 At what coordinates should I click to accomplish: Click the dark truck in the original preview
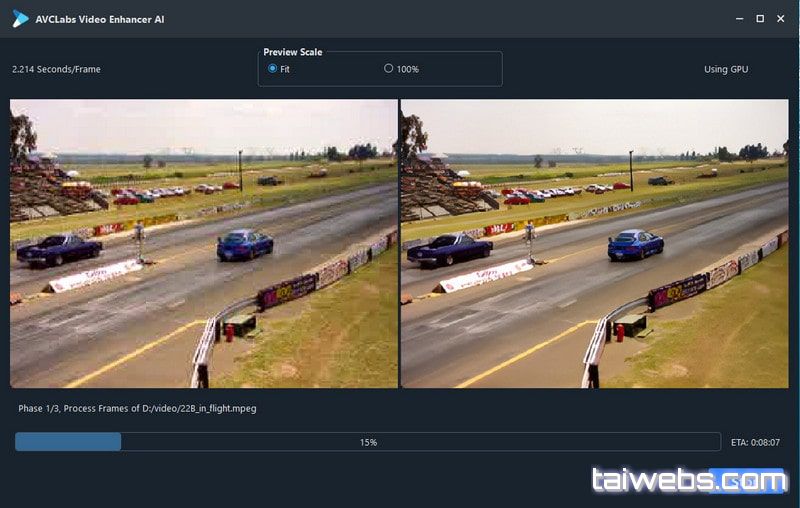58,249
